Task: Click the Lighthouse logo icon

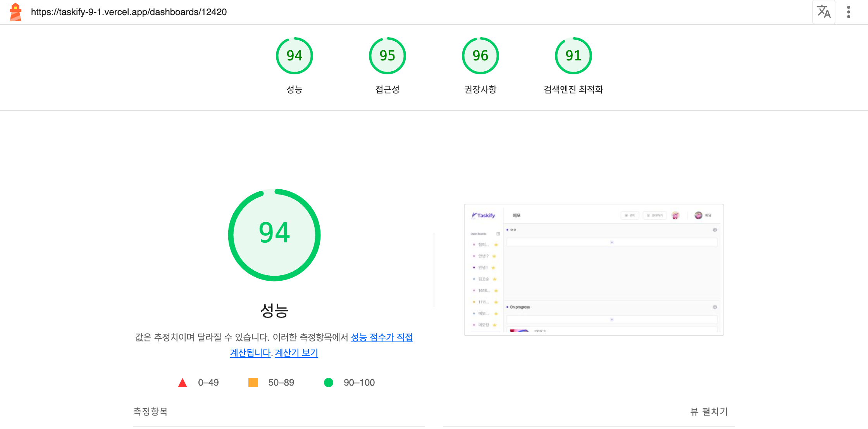Action: 15,12
